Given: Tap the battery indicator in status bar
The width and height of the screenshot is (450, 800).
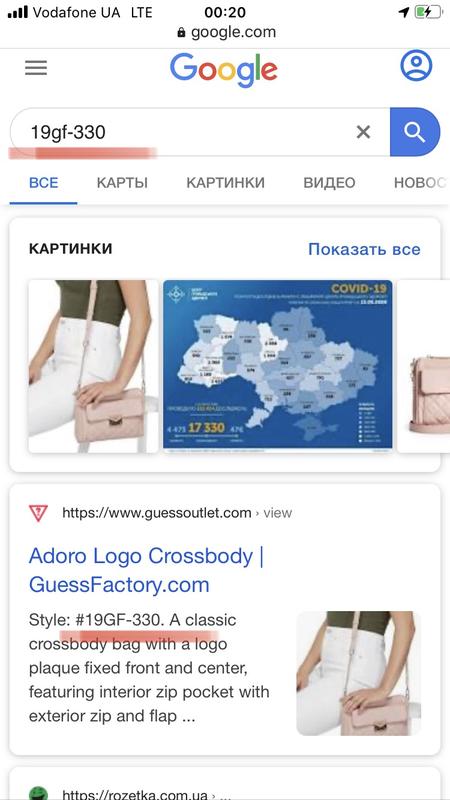Looking at the screenshot, I should tap(428, 12).
